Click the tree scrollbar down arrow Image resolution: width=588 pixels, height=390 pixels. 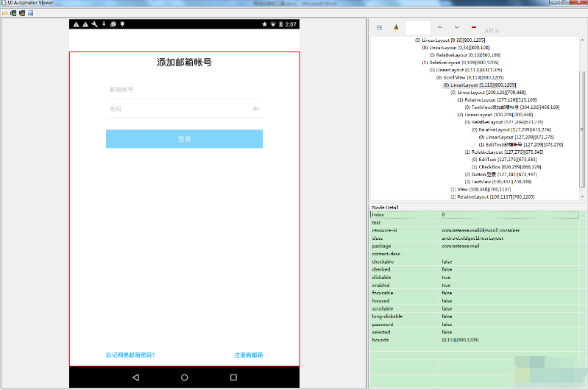582,197
